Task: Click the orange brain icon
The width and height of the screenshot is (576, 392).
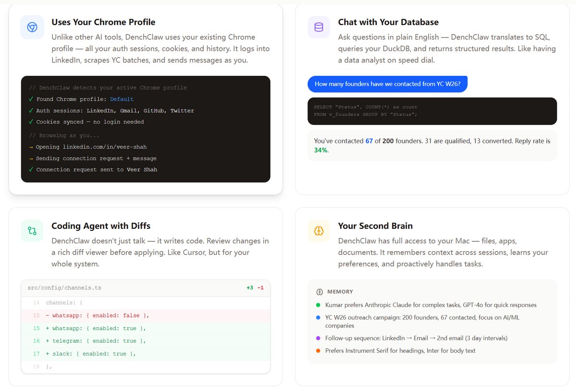Action: click(319, 231)
